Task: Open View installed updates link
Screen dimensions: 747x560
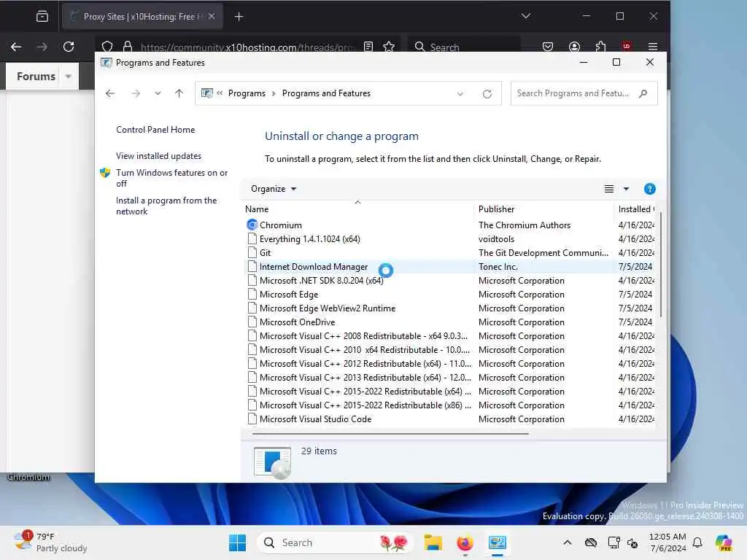Action: pyautogui.click(x=158, y=156)
